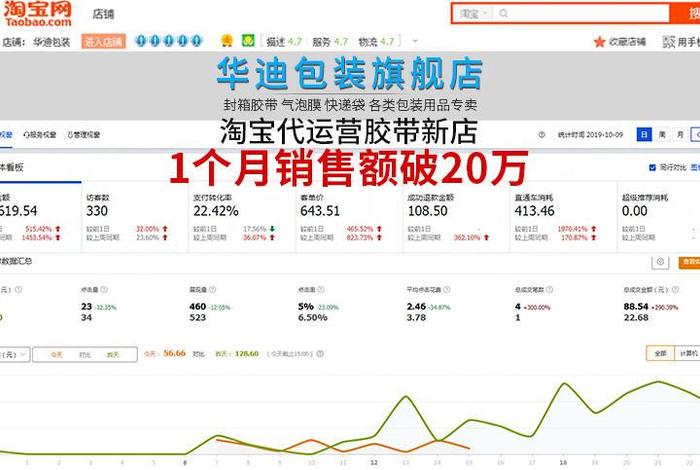700x470 pixels.
Task: Toggle the 同行对比 checkbox
Action: coord(652,167)
